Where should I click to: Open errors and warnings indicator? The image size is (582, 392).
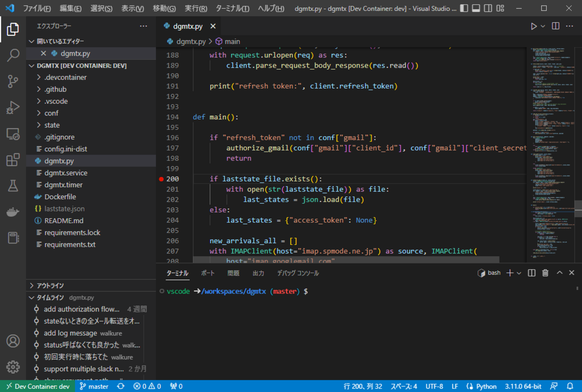point(147,386)
